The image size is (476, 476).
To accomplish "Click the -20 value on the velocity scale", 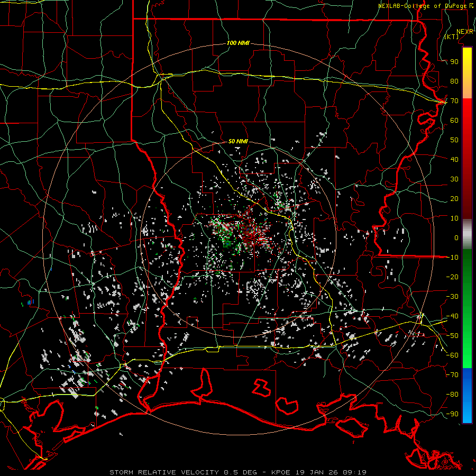I will [452, 277].
